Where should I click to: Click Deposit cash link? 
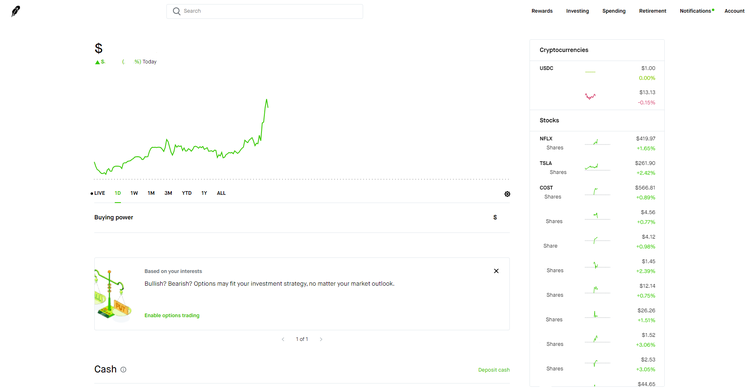pos(494,370)
